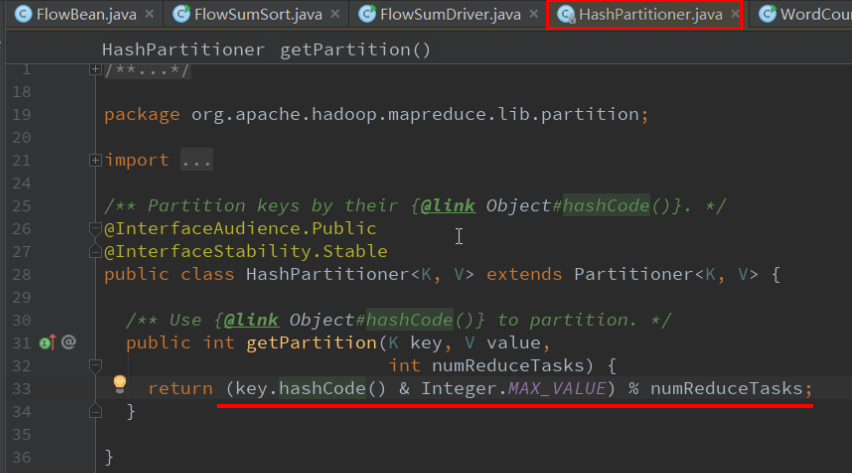Click the @InterfaceAudience.Public annotation
The width and height of the screenshot is (852, 473).
(240, 228)
